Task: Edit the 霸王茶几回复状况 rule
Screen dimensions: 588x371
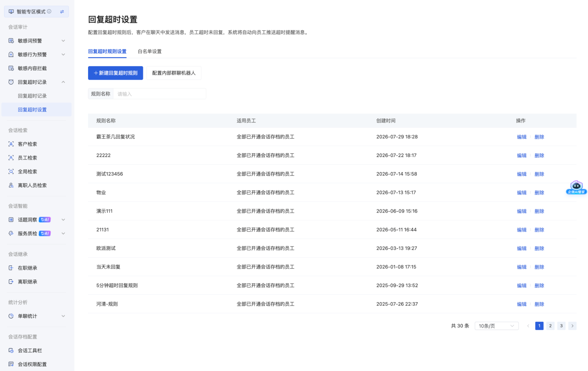Action: click(522, 137)
